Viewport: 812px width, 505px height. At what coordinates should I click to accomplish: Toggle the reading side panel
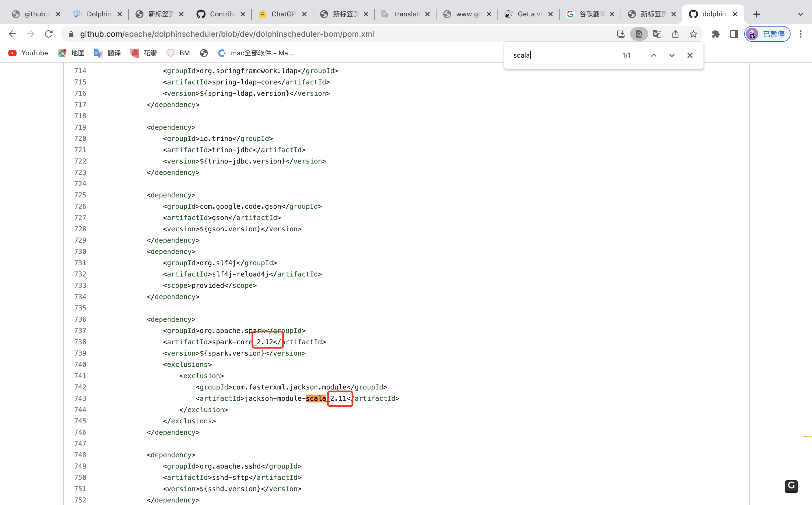point(734,34)
